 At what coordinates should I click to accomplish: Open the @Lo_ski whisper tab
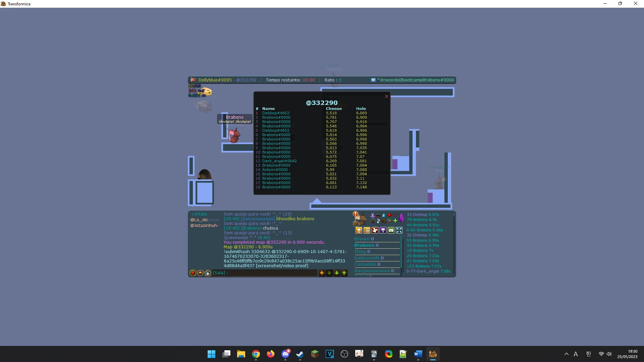point(205,220)
